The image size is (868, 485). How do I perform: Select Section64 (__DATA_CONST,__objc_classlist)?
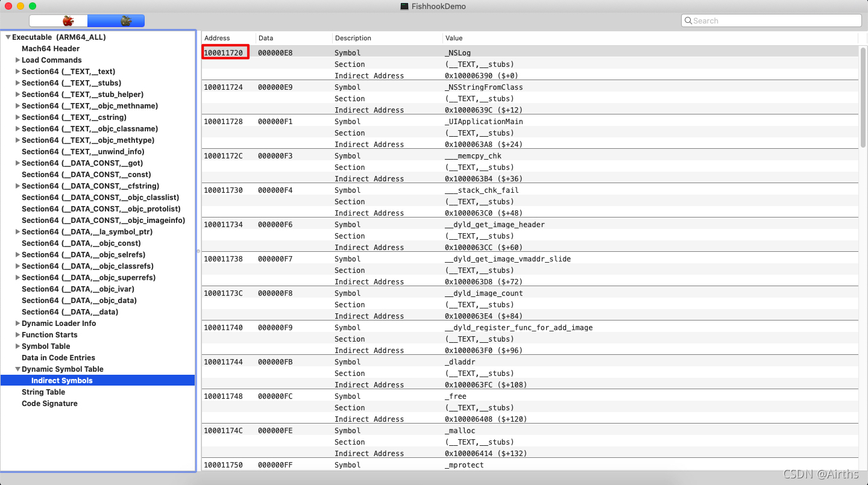pos(101,198)
